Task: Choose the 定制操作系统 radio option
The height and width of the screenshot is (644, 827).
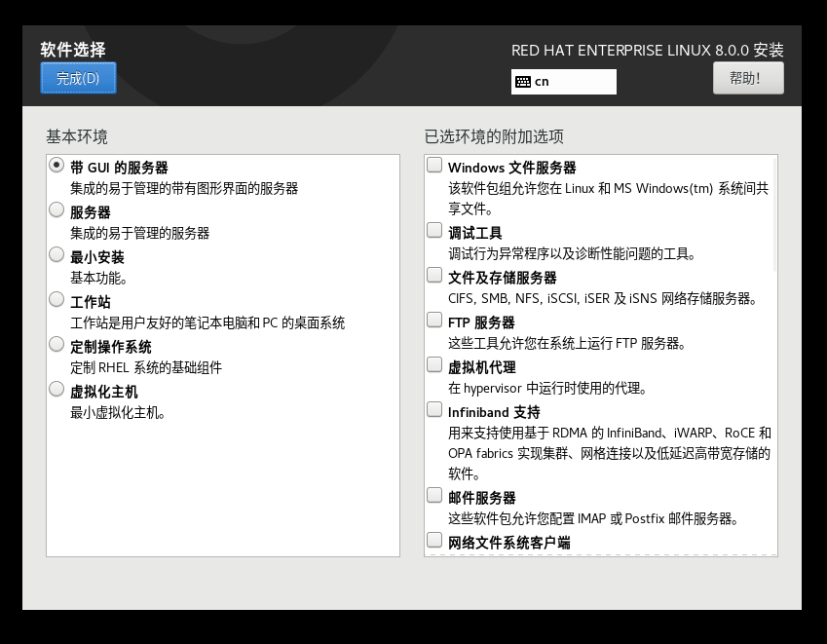Action: pyautogui.click(x=56, y=345)
